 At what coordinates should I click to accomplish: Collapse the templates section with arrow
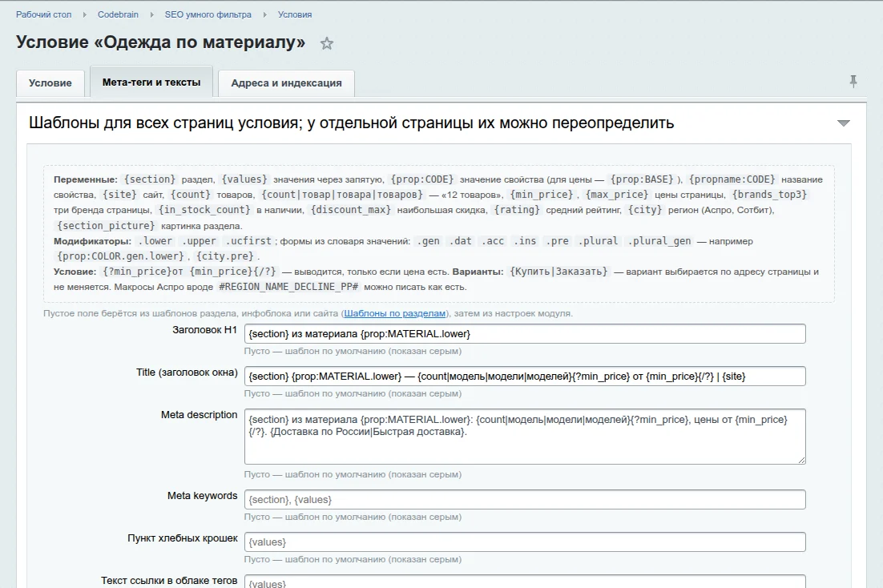click(843, 123)
